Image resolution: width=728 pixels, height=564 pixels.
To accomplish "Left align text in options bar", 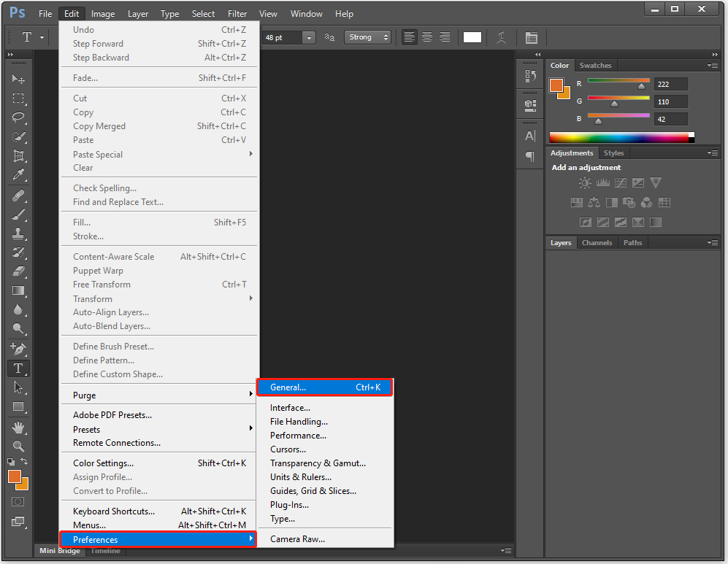I will (409, 37).
